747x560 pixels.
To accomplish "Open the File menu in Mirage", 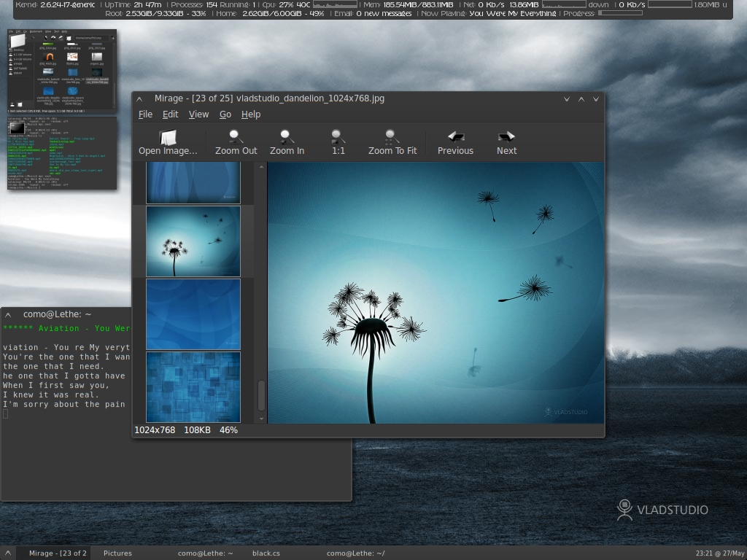I will [145, 114].
